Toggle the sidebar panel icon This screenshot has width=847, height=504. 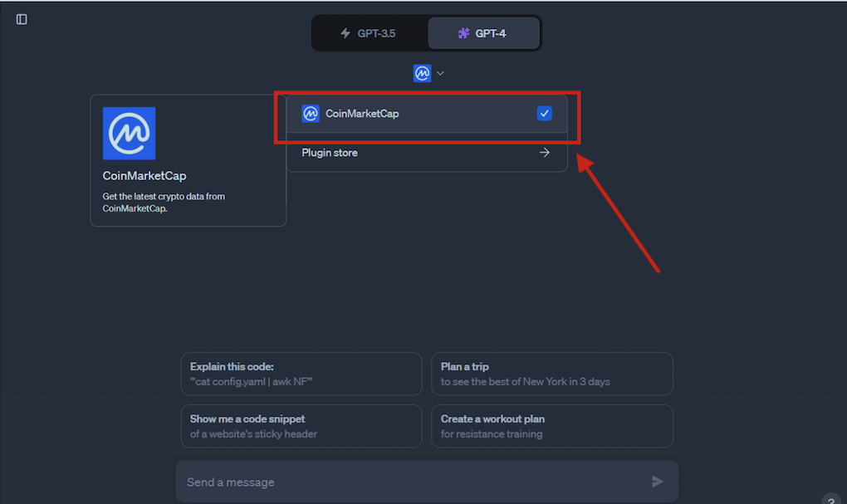tap(22, 19)
